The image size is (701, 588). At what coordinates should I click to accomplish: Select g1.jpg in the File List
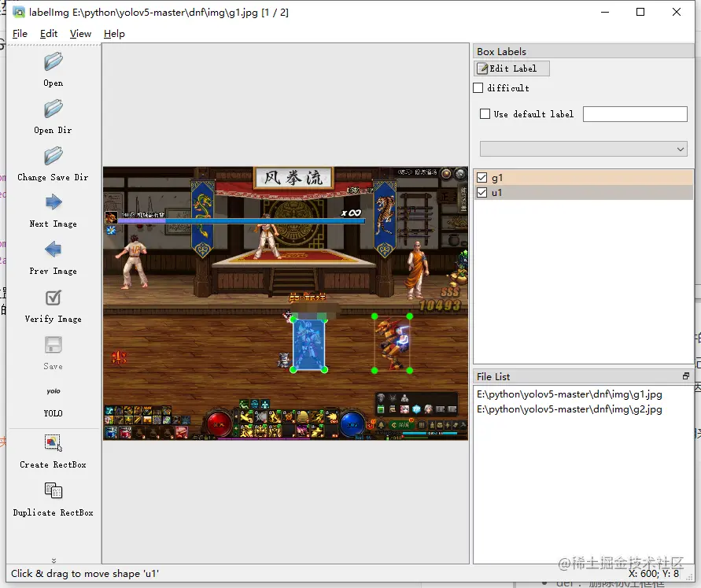coord(569,394)
